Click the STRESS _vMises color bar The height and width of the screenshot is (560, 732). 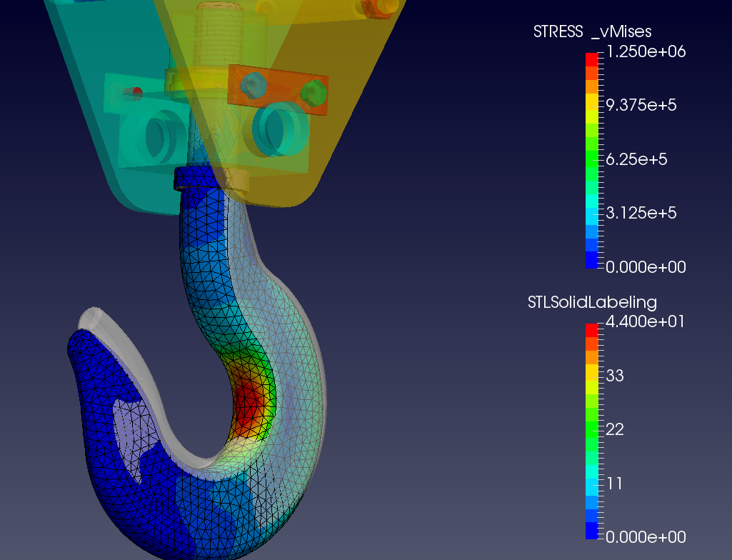(x=592, y=161)
